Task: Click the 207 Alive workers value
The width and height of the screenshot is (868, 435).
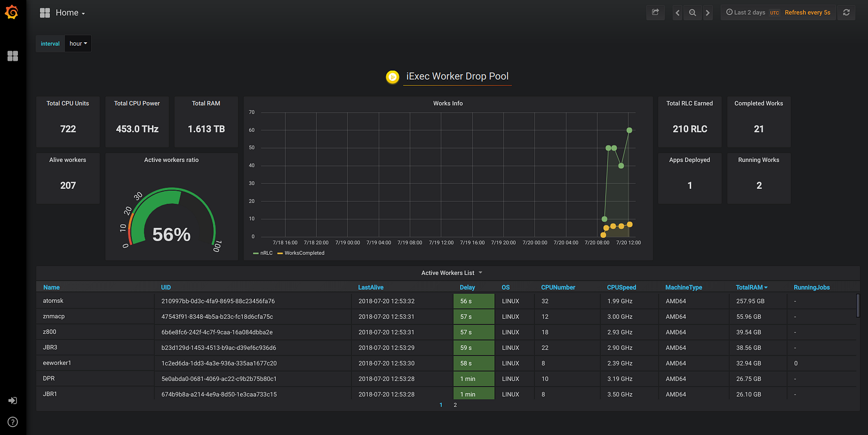Action: coord(68,185)
